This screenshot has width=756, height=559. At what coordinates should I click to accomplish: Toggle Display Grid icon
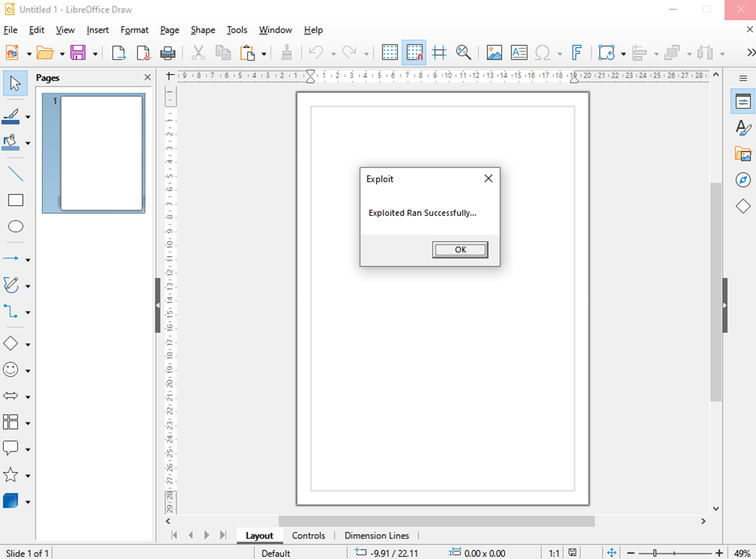(x=390, y=53)
